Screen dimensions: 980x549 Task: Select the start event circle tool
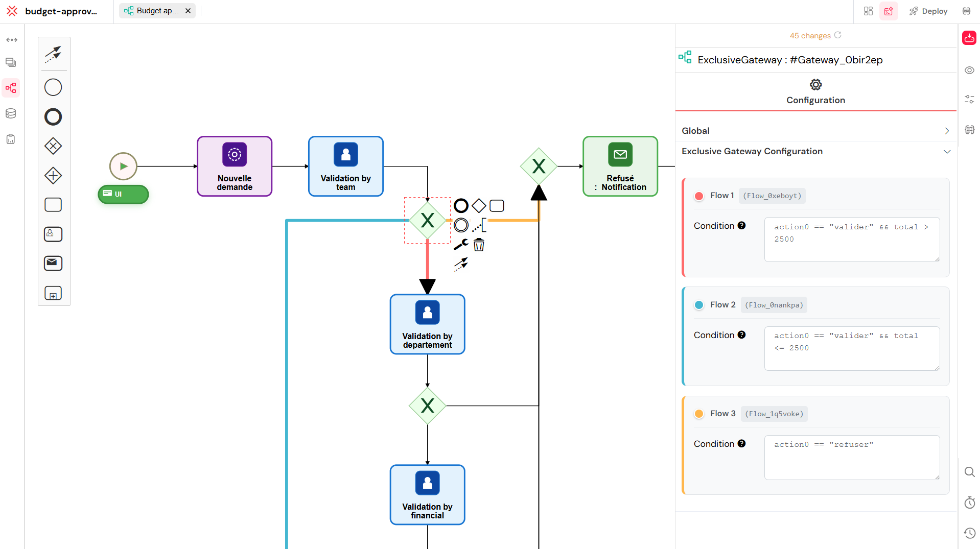click(x=53, y=87)
